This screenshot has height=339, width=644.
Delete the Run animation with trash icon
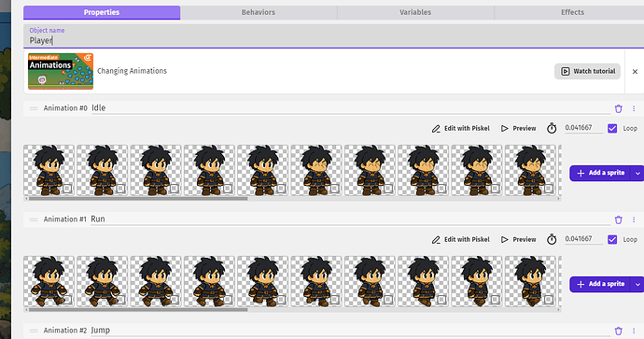619,219
